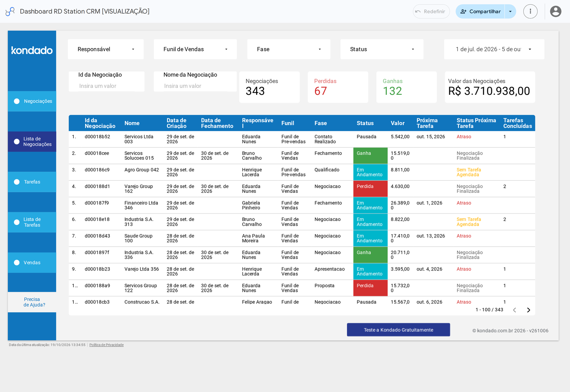Viewport: 570px width, 392px height.
Task: Click the Negociações 343 scorecard
Action: tap(269, 87)
